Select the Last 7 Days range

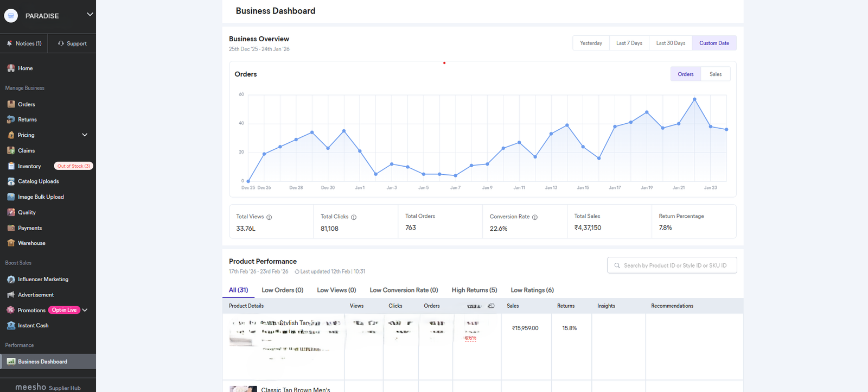(629, 43)
